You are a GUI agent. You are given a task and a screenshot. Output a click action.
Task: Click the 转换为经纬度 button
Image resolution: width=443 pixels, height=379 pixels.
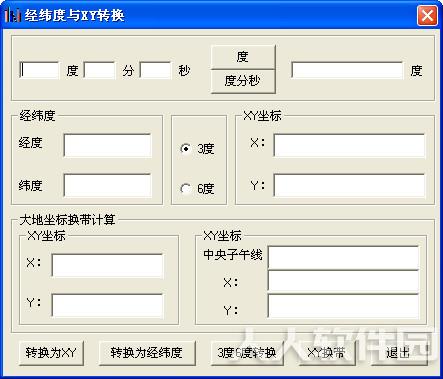click(147, 353)
